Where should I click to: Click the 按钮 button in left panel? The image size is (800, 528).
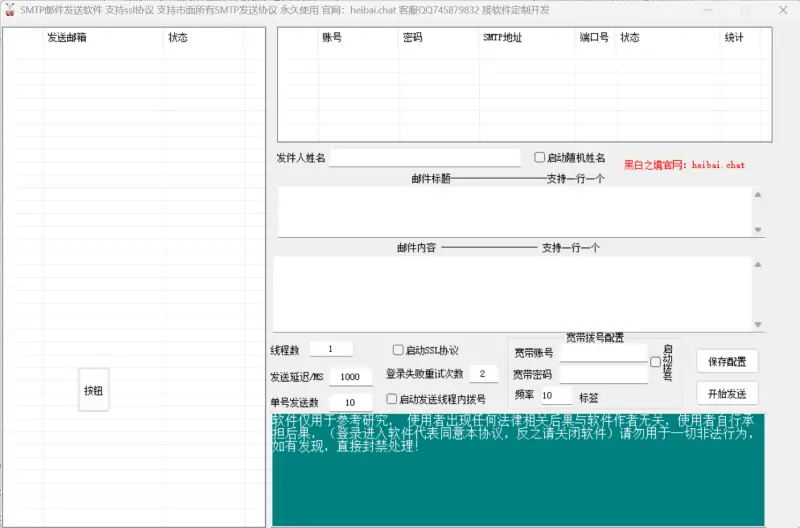click(x=93, y=390)
